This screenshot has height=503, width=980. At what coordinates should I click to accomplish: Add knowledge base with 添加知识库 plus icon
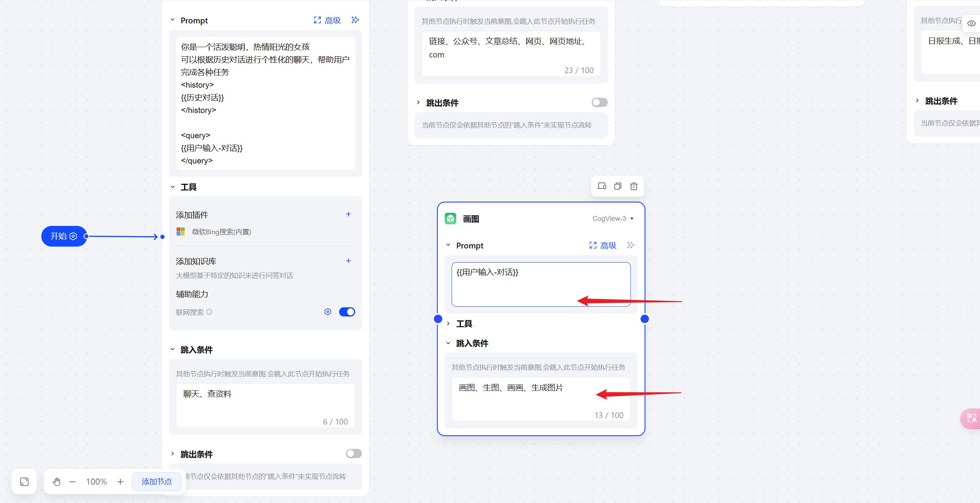[x=348, y=261]
